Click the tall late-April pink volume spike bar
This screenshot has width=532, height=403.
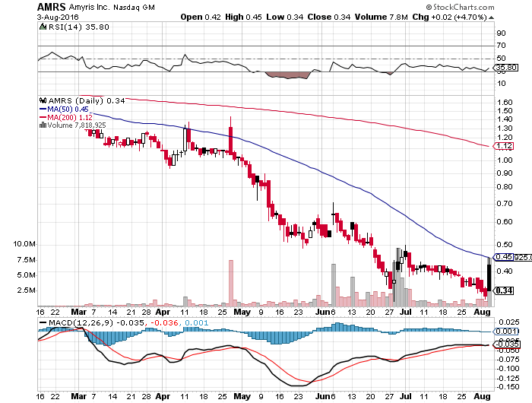pyautogui.click(x=231, y=283)
